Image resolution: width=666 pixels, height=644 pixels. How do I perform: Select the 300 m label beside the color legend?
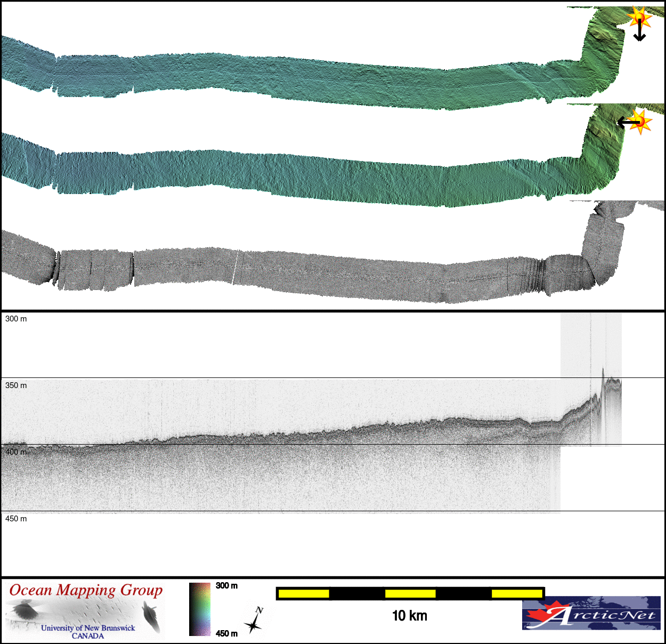click(x=226, y=586)
